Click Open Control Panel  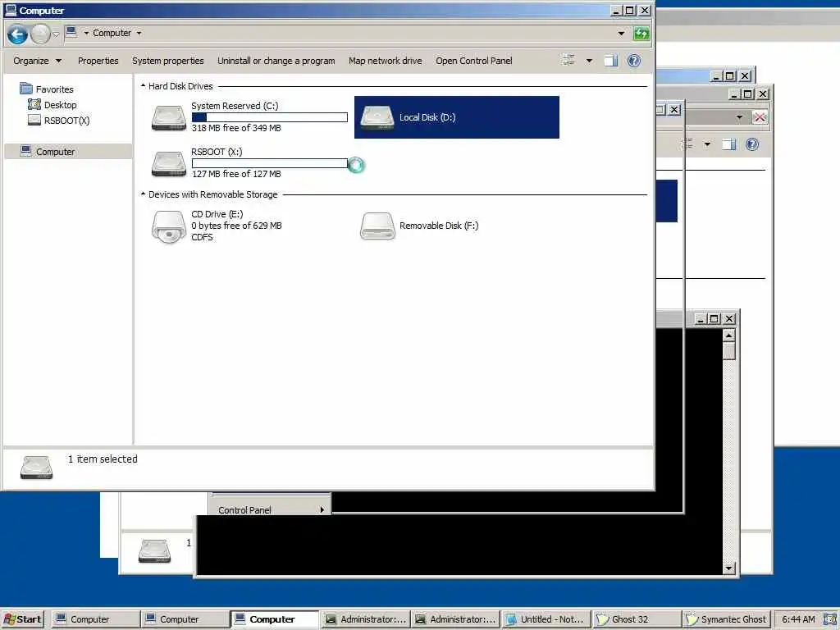473,61
